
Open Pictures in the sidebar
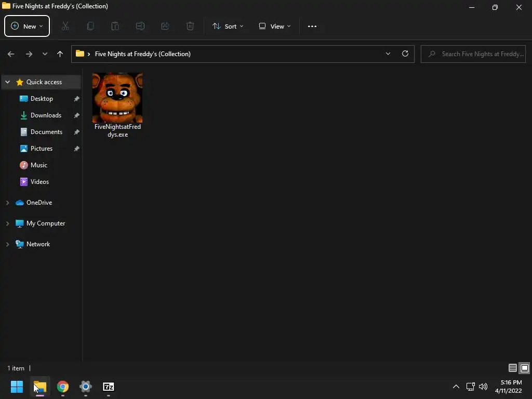(42, 148)
